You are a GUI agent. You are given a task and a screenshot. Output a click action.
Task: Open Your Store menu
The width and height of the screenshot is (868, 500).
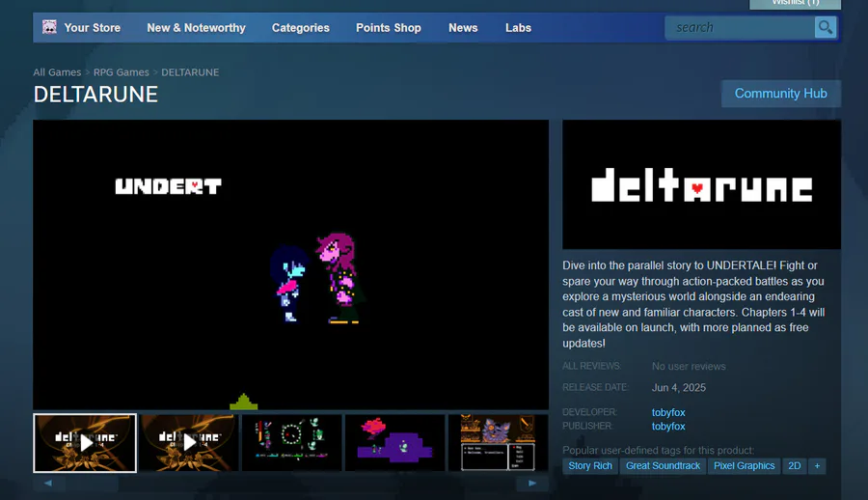click(92, 28)
